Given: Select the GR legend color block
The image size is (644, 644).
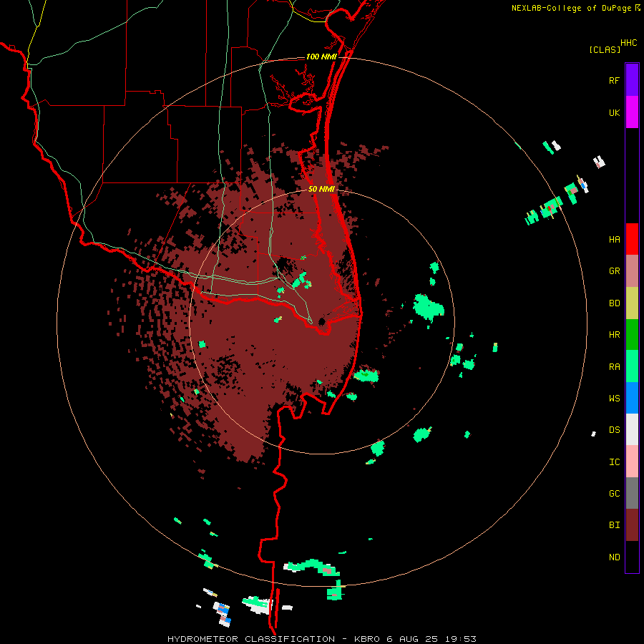Looking at the screenshot, I should click(x=632, y=271).
